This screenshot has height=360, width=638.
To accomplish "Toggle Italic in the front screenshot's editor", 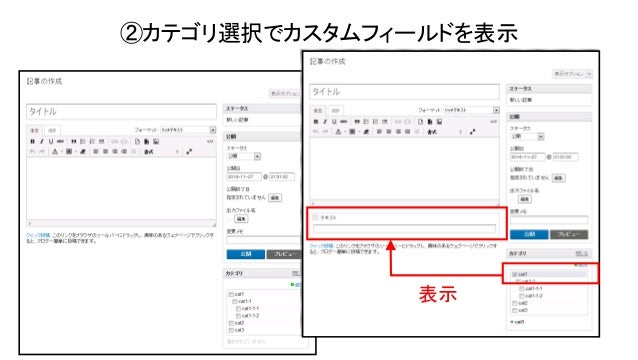I will pos(325,122).
